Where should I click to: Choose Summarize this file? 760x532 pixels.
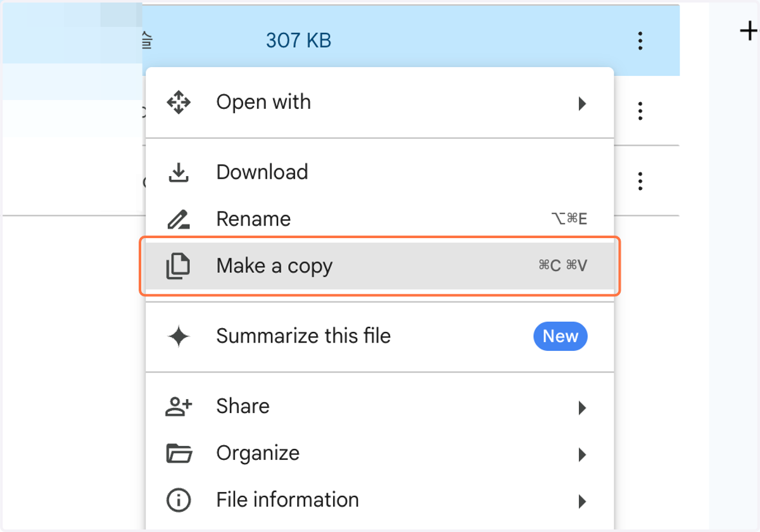pos(379,336)
